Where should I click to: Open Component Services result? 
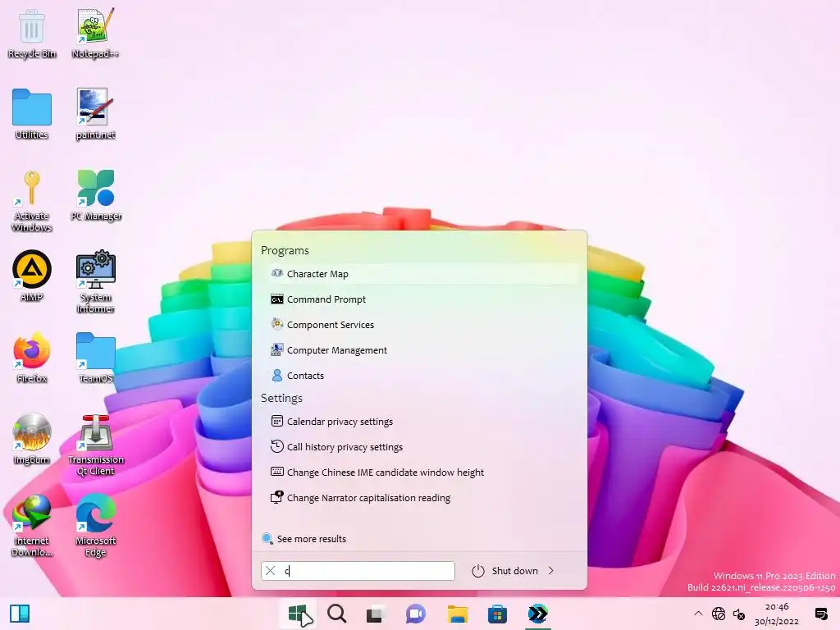423,325
